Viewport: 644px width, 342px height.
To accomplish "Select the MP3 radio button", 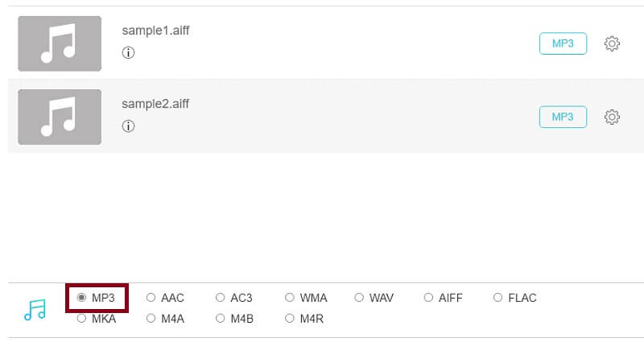I will click(82, 298).
